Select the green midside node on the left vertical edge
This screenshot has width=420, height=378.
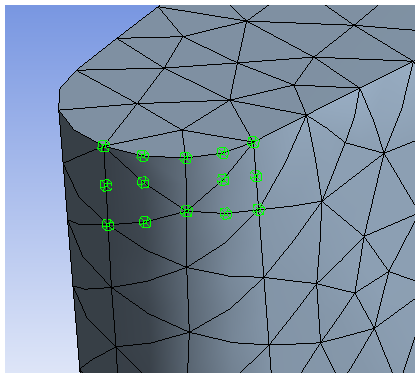tap(106, 185)
